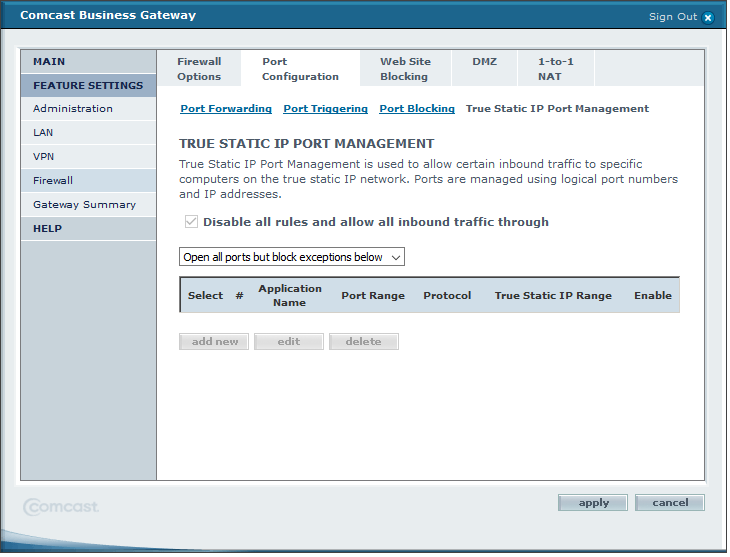Select Firewall in the sidebar

pos(89,181)
